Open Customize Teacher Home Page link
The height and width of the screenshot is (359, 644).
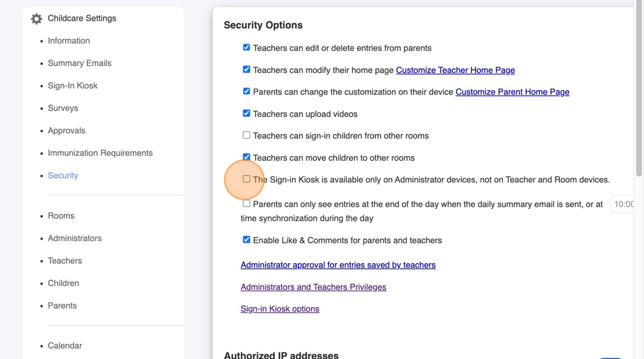(455, 70)
